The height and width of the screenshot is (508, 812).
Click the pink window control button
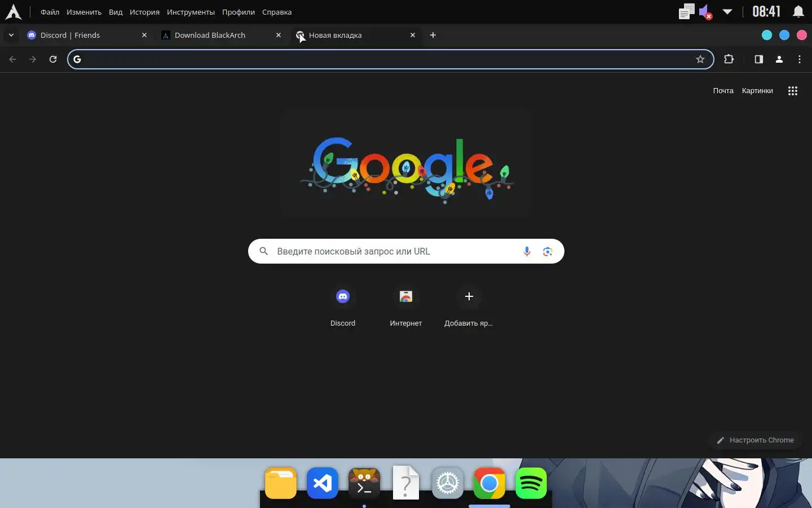coord(802,35)
